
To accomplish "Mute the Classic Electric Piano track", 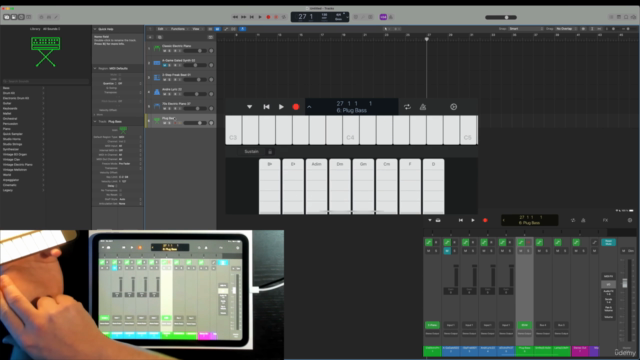I will coord(165,51).
